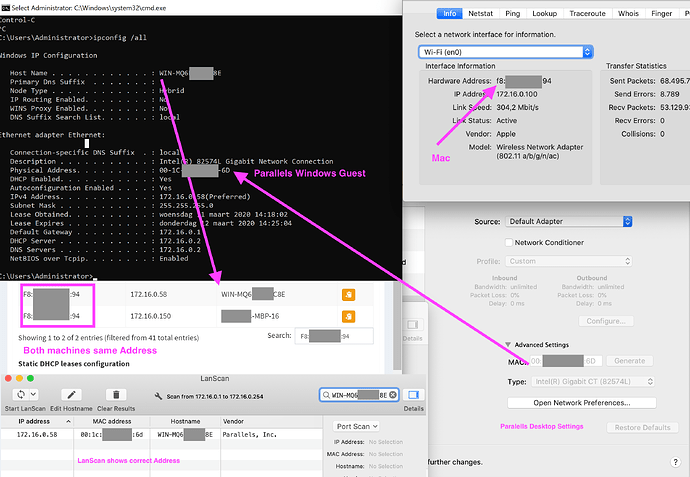Click Parallels, Inc. vendor cell
690x477 pixels.
(x=250, y=435)
